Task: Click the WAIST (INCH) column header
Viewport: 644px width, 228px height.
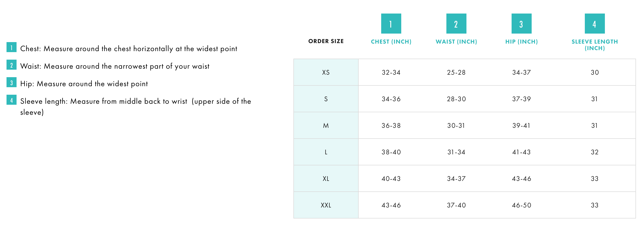Action: (456, 42)
